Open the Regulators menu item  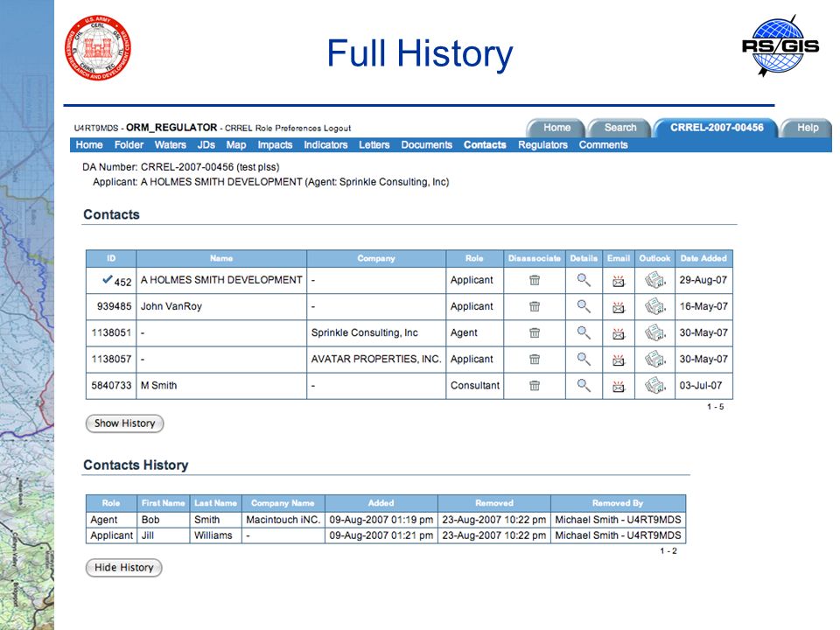click(542, 144)
